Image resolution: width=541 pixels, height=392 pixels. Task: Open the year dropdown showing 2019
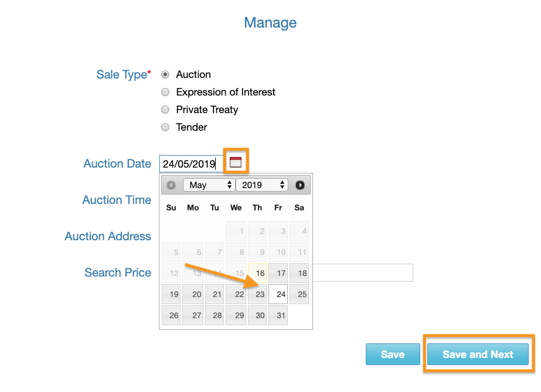click(x=262, y=185)
